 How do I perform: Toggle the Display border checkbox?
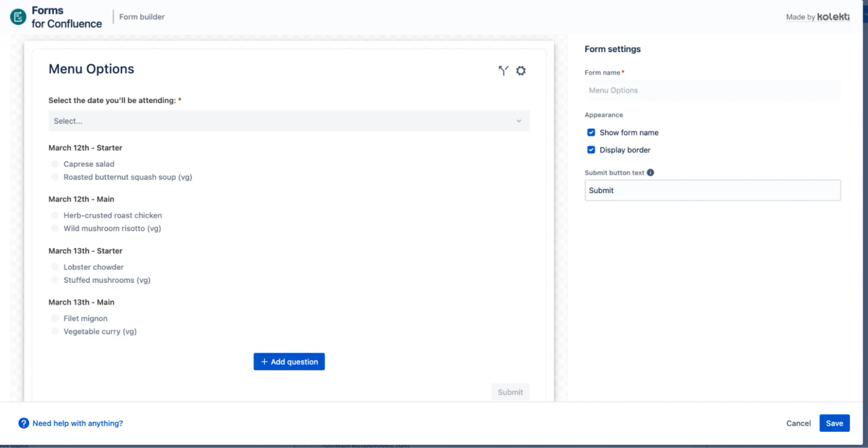coord(591,150)
